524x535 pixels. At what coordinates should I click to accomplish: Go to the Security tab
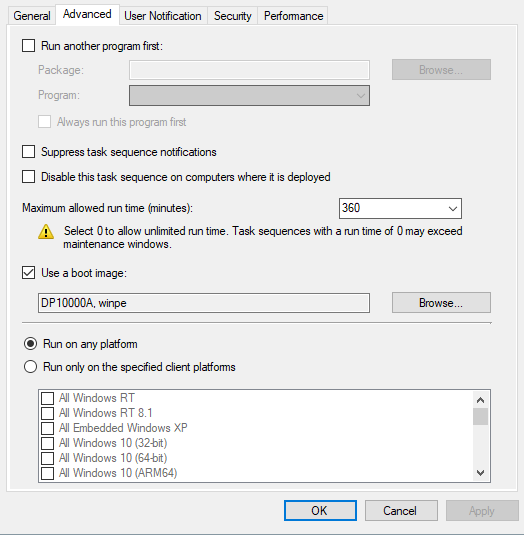[x=233, y=16]
